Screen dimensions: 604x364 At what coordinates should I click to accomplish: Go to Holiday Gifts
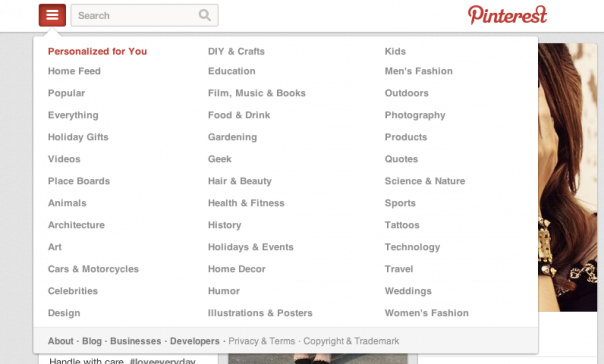click(x=78, y=137)
